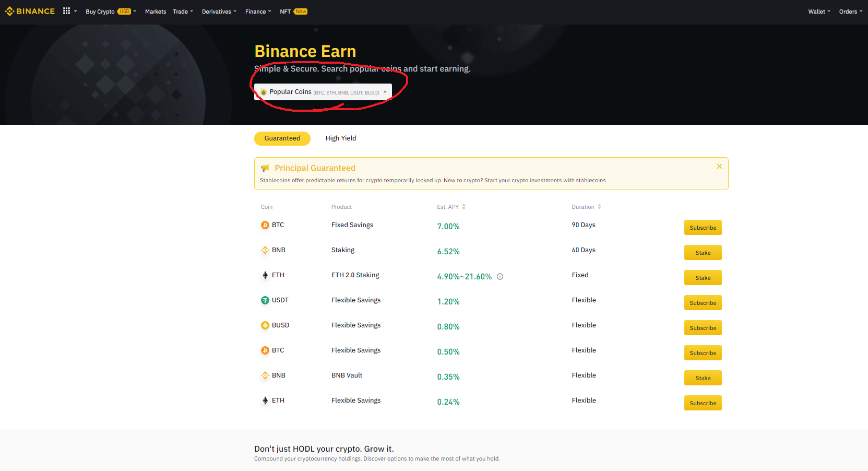Click the BUSD coin icon

[x=265, y=325]
